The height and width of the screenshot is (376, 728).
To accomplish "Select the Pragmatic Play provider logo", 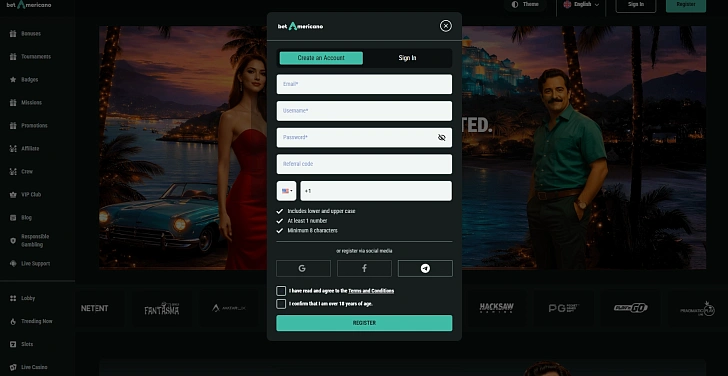I will pyautogui.click(x=697, y=309).
